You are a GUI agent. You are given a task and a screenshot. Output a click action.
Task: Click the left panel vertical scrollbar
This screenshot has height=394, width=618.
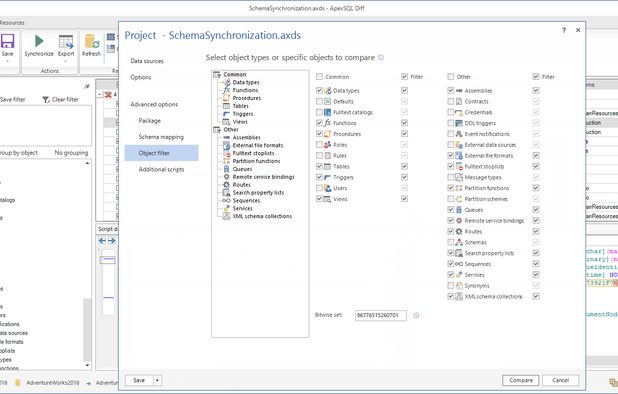point(87,265)
